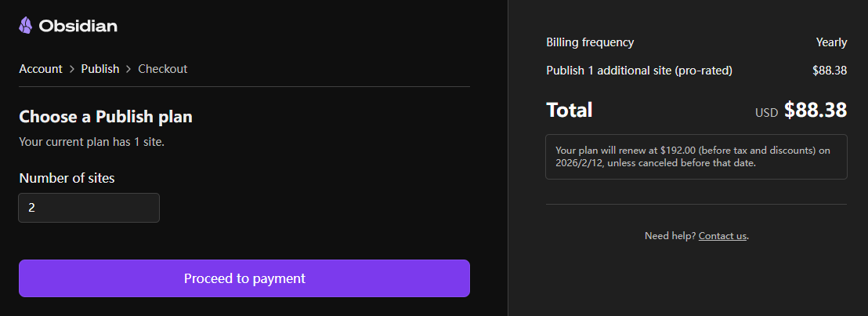Viewport: 868px width, 316px height.
Task: Open the Contact us link
Action: point(722,235)
